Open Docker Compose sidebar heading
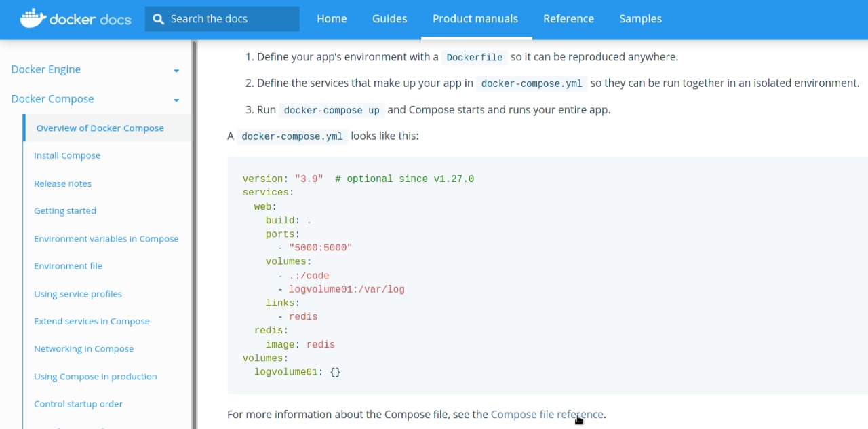This screenshot has width=868, height=429. [52, 99]
